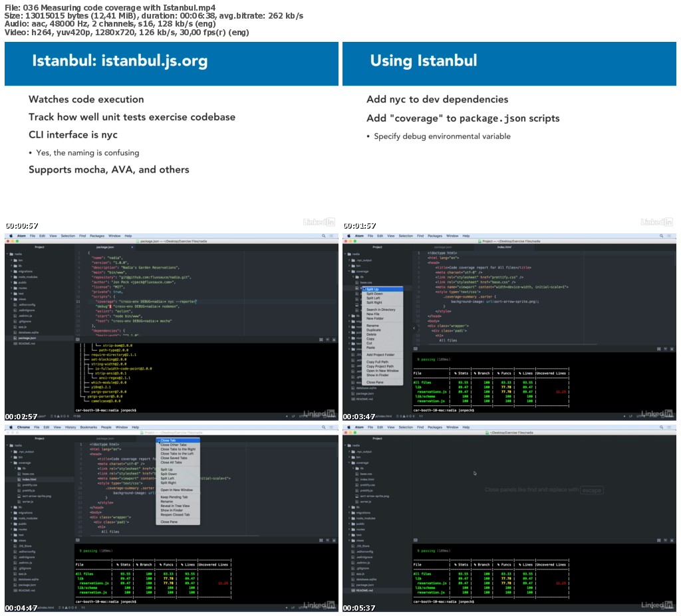Image resolution: width=681 pixels, height=616 pixels.
Task: Click the "coverage" script line in package.json editor
Action: (145, 301)
